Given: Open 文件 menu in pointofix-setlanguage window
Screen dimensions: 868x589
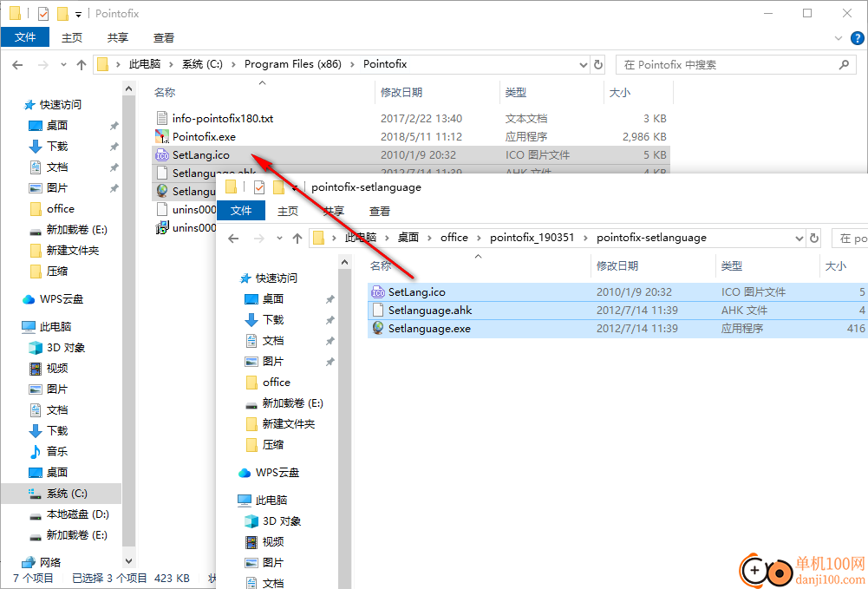Looking at the screenshot, I should point(241,211).
